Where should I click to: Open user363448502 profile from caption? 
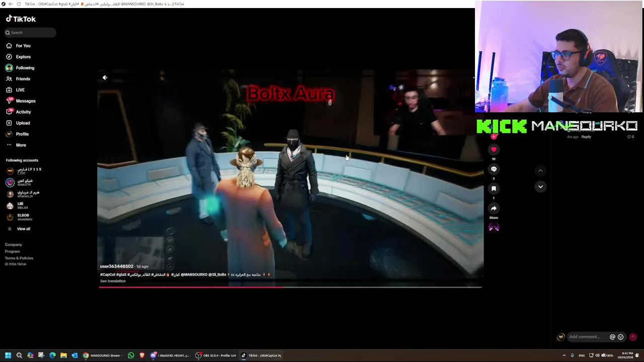117,266
